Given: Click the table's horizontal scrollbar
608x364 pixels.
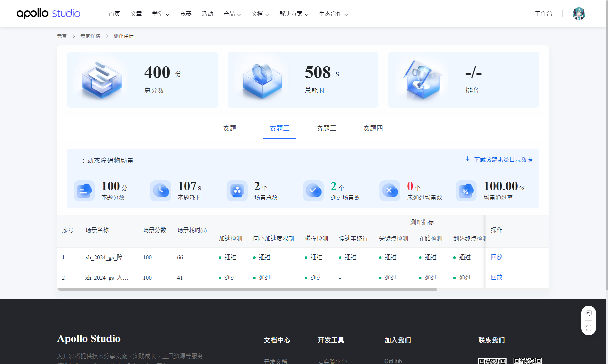Looking at the screenshot, I should click(247, 289).
